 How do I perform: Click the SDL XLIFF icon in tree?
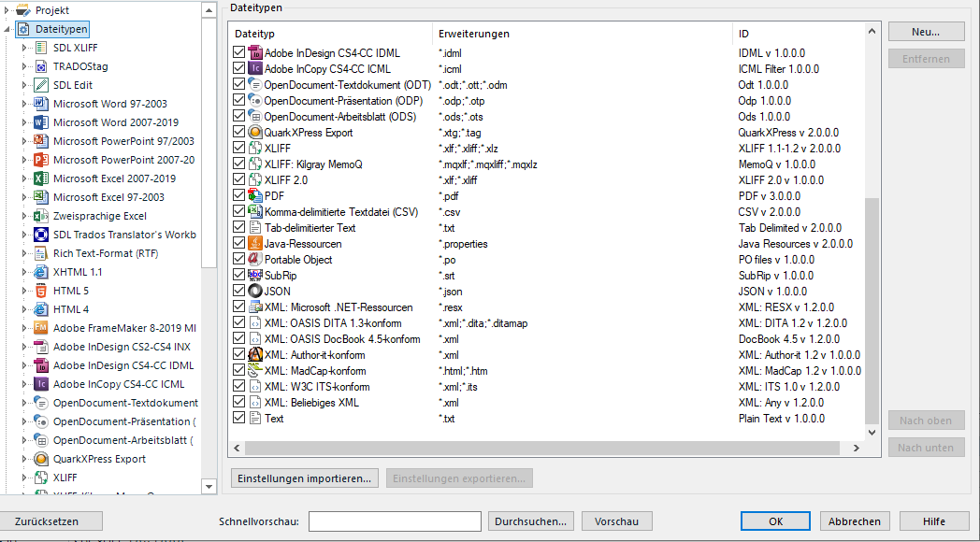click(x=41, y=48)
